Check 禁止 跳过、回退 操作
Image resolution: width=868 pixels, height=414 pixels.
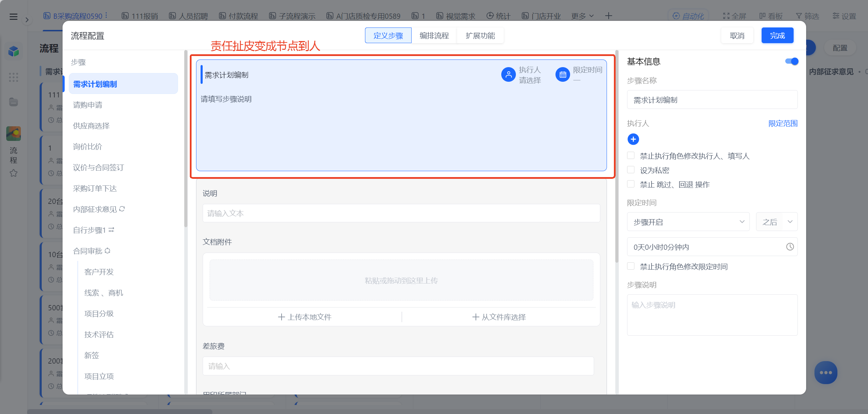click(x=631, y=184)
